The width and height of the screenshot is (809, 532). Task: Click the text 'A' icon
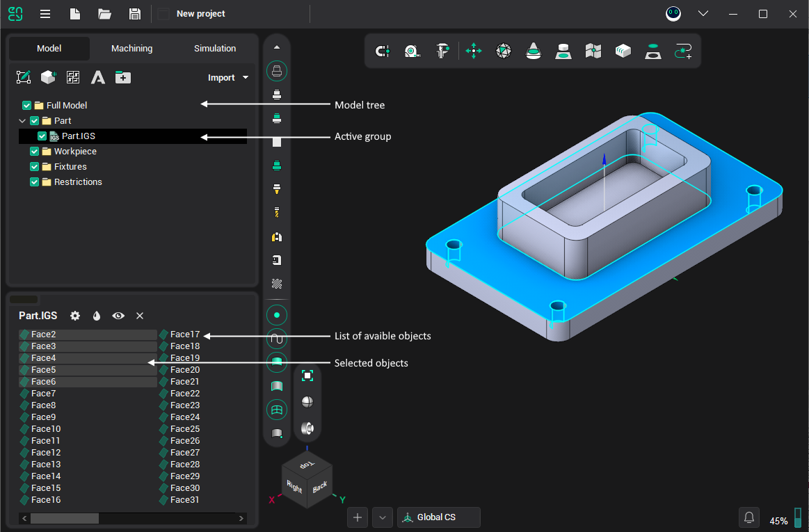coord(98,77)
